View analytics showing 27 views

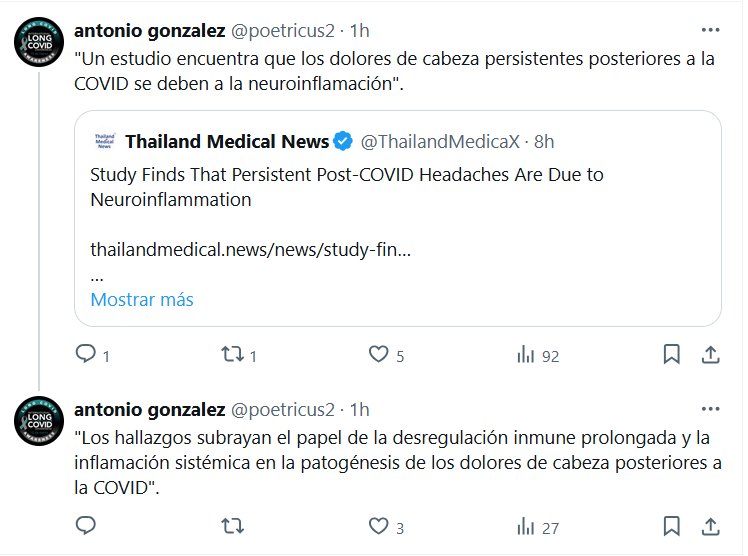(x=525, y=525)
